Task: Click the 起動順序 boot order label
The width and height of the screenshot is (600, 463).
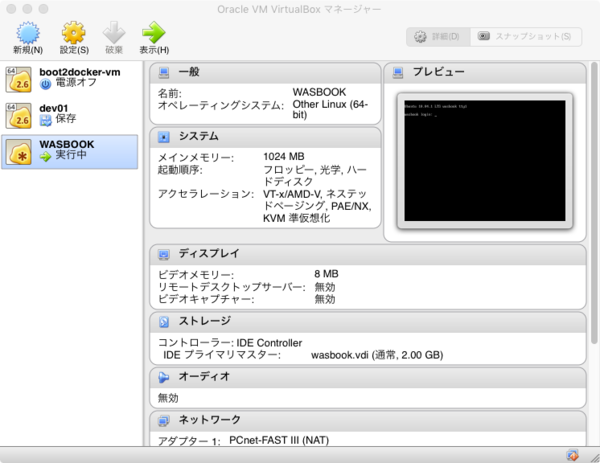Action: click(180, 170)
